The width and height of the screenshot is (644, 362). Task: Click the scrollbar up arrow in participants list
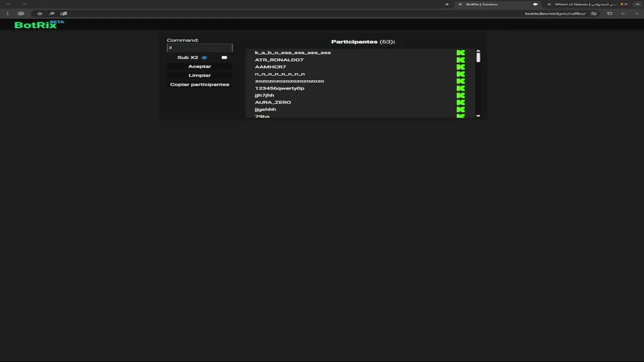click(x=478, y=51)
